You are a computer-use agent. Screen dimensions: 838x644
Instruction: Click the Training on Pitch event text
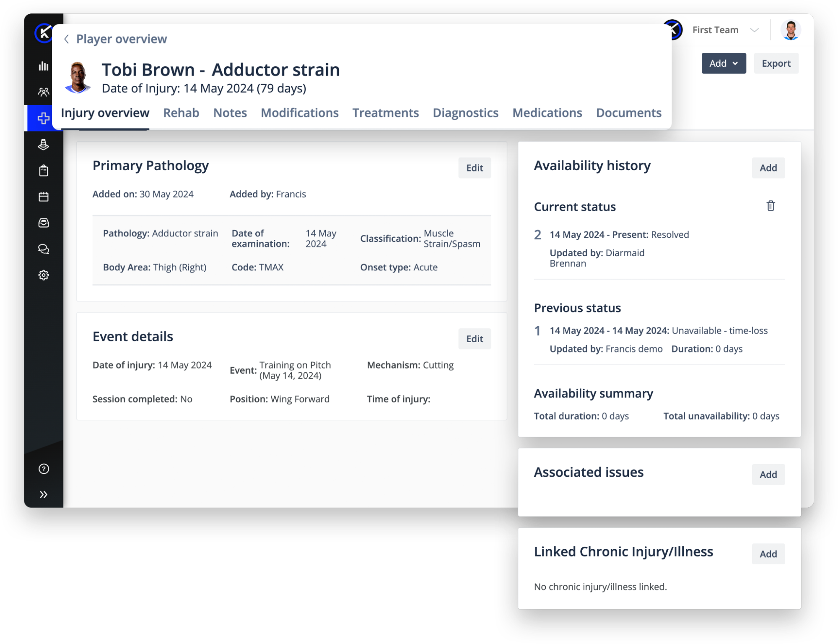coord(295,370)
